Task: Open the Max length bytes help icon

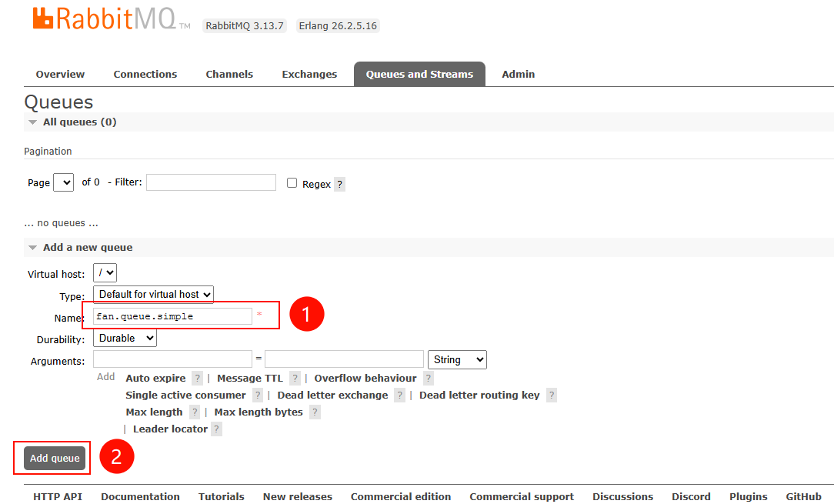Action: [315, 412]
